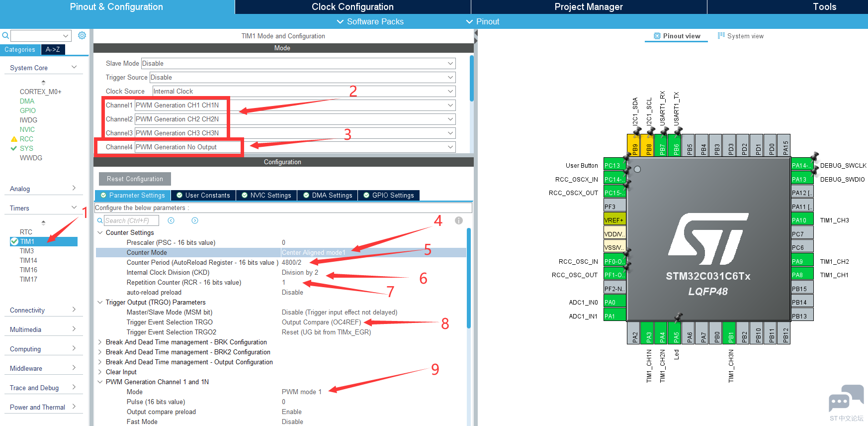The width and height of the screenshot is (868, 426).
Task: Click the PC13 pin on the chip
Action: pos(615,165)
